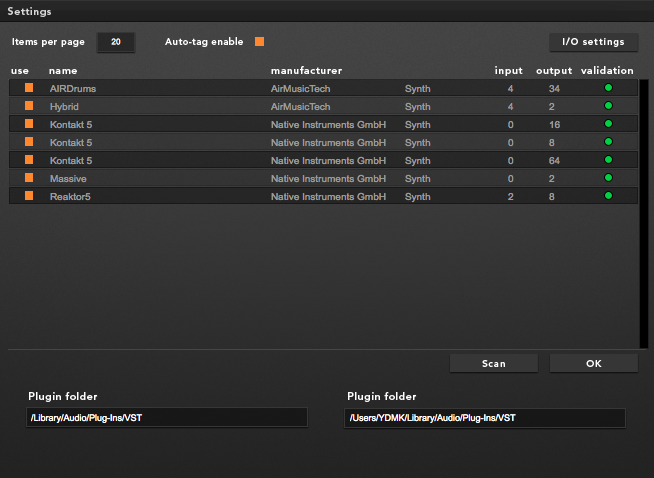This screenshot has height=478, width=654.
Task: Confirm settings with the OK button
Action: 594,363
